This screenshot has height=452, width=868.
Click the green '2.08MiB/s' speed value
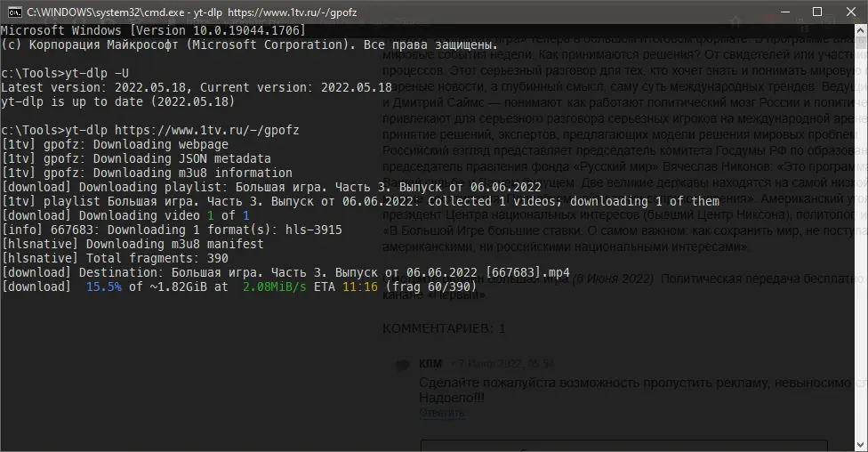[x=275, y=287]
